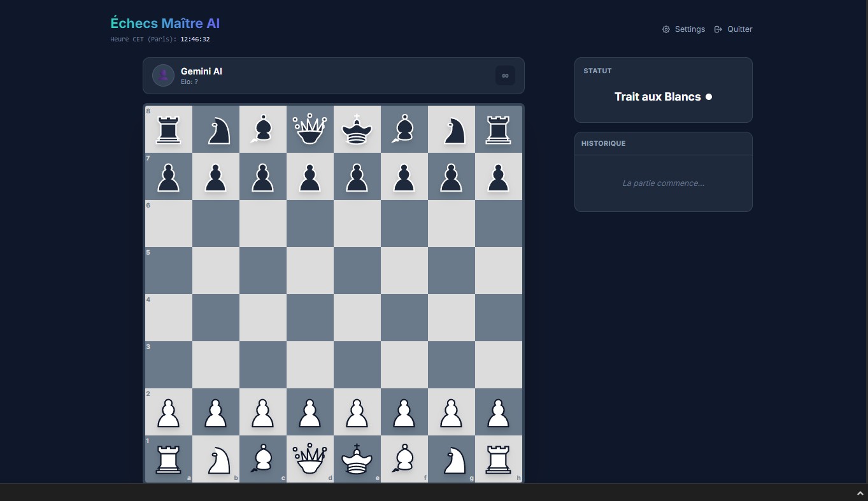Click the white king on e1
Image resolution: width=868 pixels, height=501 pixels.
click(x=357, y=459)
